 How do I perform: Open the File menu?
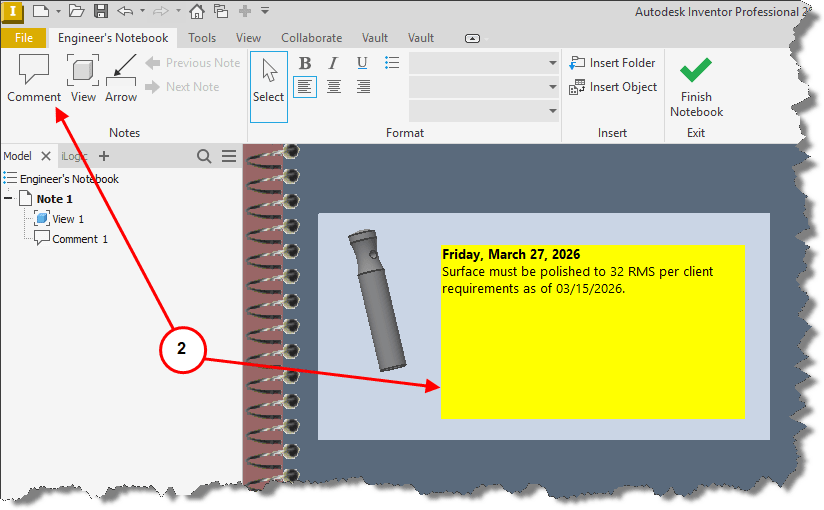tap(24, 38)
